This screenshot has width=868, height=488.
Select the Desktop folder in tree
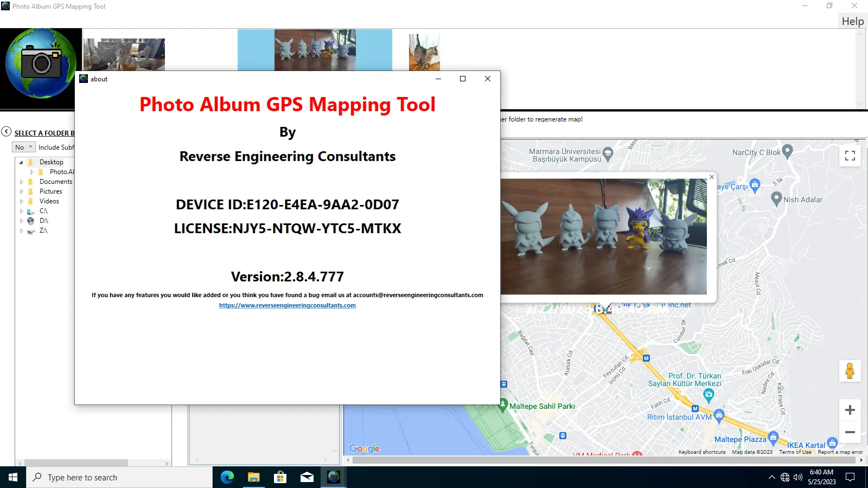tap(52, 162)
